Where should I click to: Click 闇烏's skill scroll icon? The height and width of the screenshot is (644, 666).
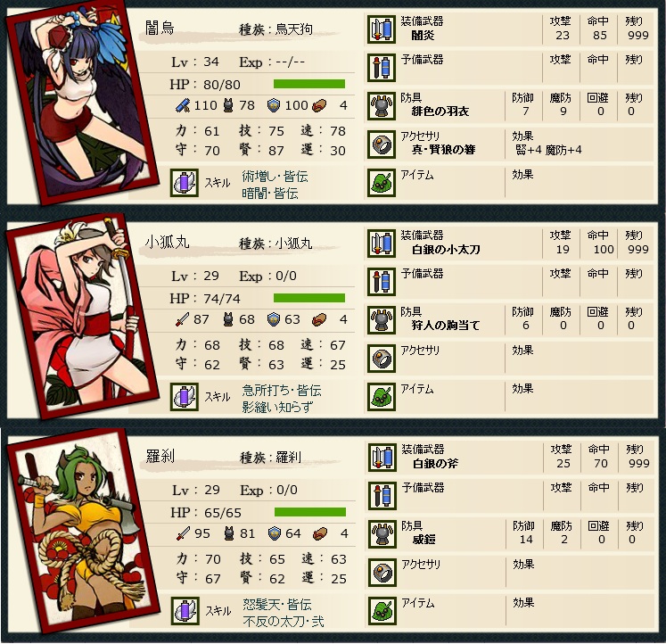tap(185, 183)
